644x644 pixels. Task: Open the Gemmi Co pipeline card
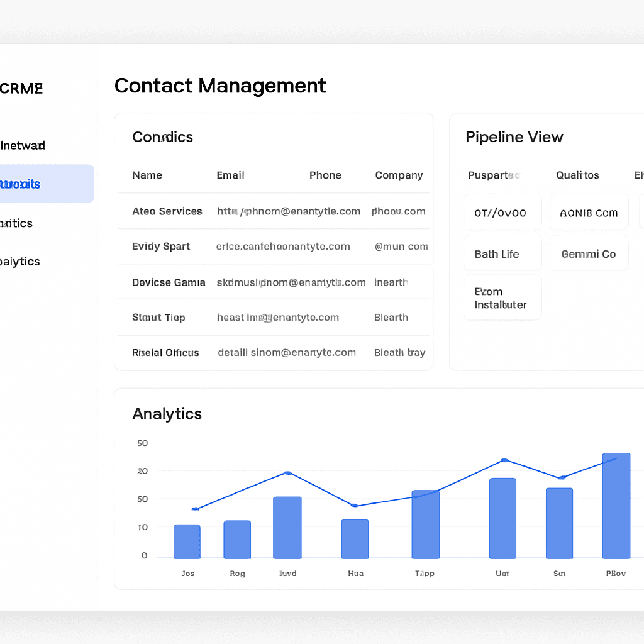[589, 253]
